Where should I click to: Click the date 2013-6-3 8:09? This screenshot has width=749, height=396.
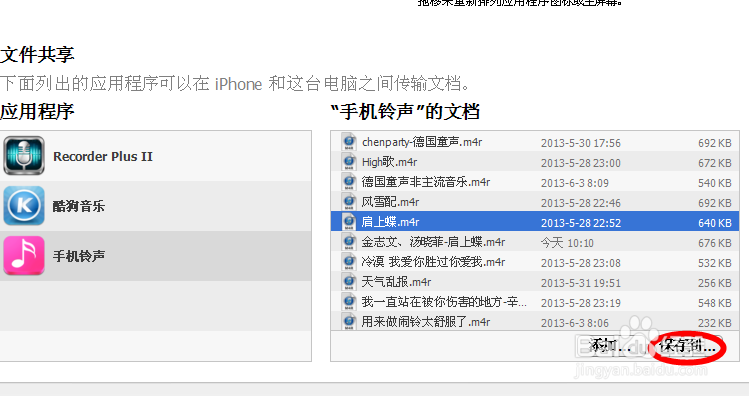pos(575,183)
